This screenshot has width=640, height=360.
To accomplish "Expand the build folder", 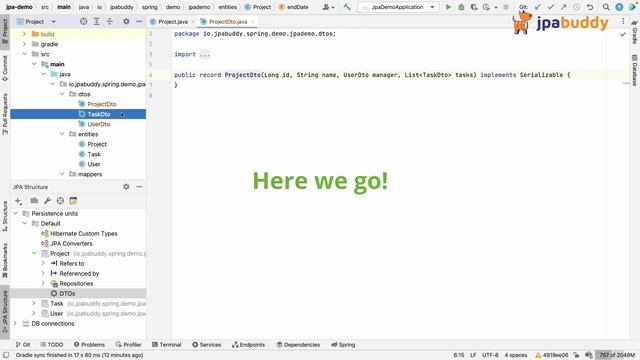I will click(24, 34).
